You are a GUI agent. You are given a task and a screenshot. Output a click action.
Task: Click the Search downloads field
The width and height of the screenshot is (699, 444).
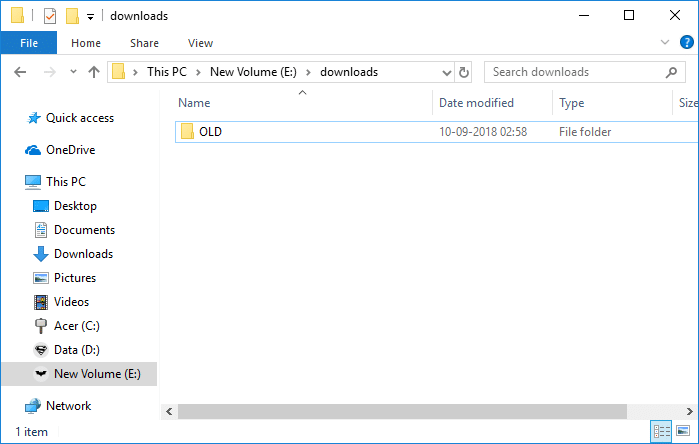(584, 72)
